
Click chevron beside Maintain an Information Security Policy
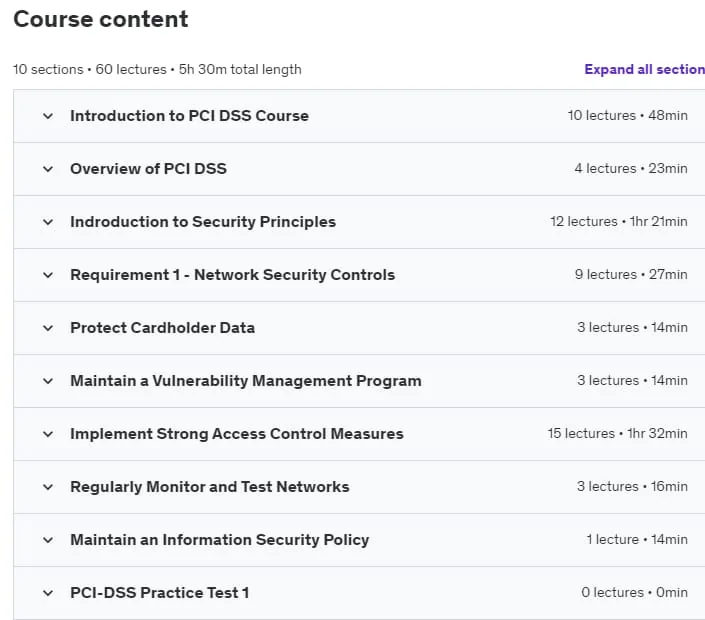(48, 540)
